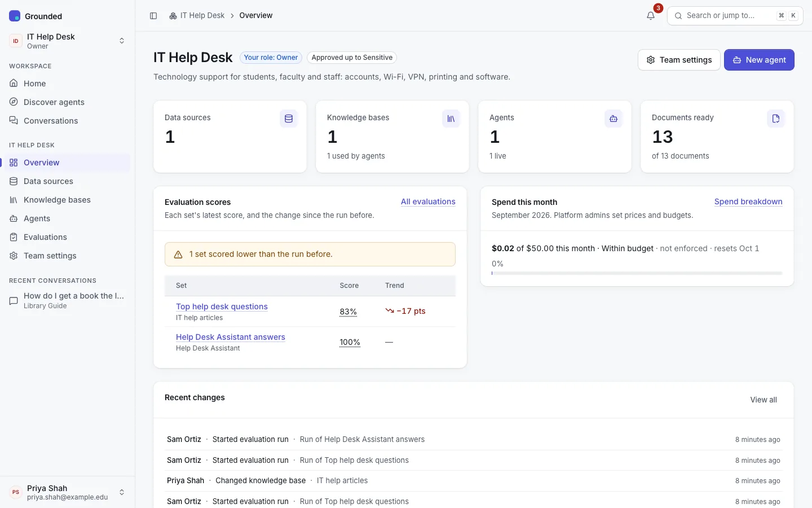Image resolution: width=812 pixels, height=508 pixels.
Task: Open Help Desk Assistant answers set
Action: tap(231, 337)
